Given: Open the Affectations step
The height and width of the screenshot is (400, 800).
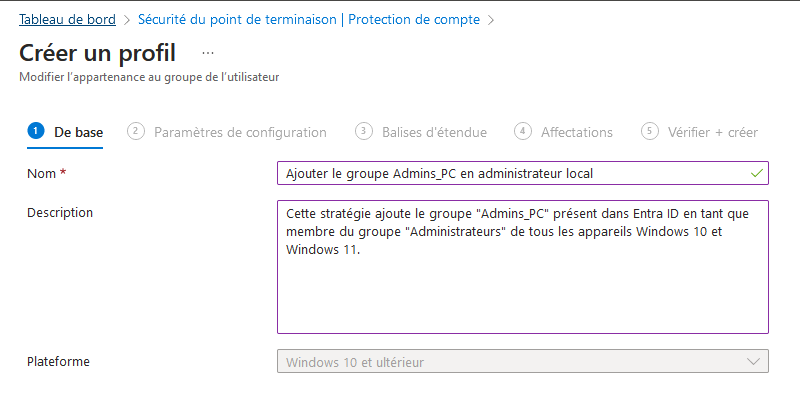Looking at the screenshot, I should [x=577, y=132].
